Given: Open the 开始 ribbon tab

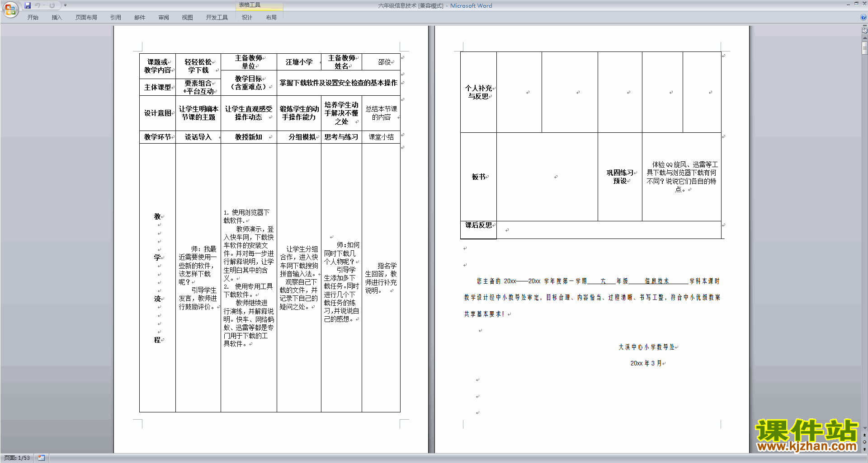Looking at the screenshot, I should [33, 17].
